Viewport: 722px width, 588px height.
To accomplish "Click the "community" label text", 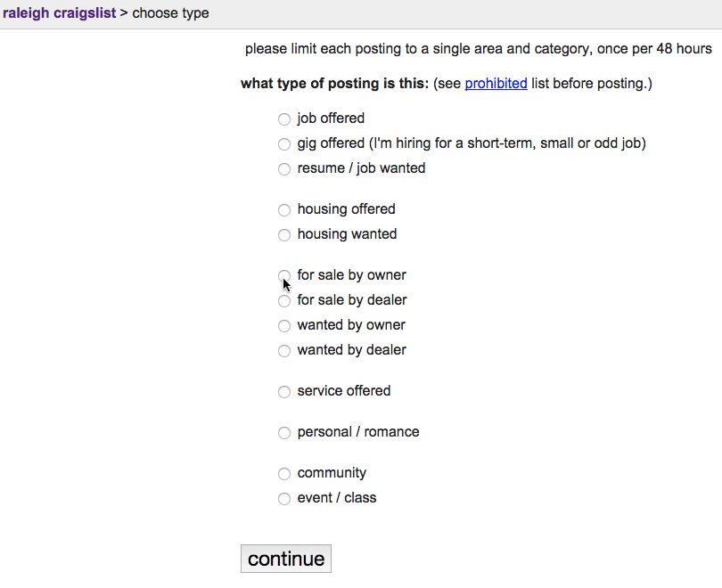I will click(x=332, y=473).
